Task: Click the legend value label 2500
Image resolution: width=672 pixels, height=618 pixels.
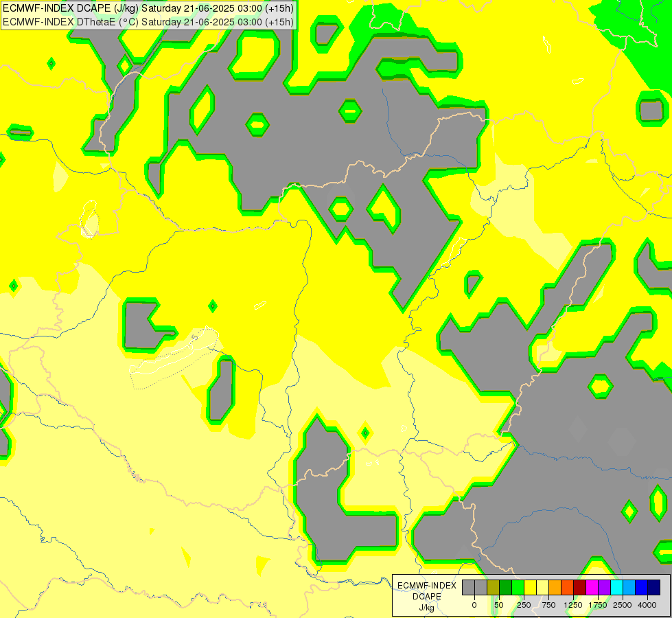Action: click(x=623, y=605)
